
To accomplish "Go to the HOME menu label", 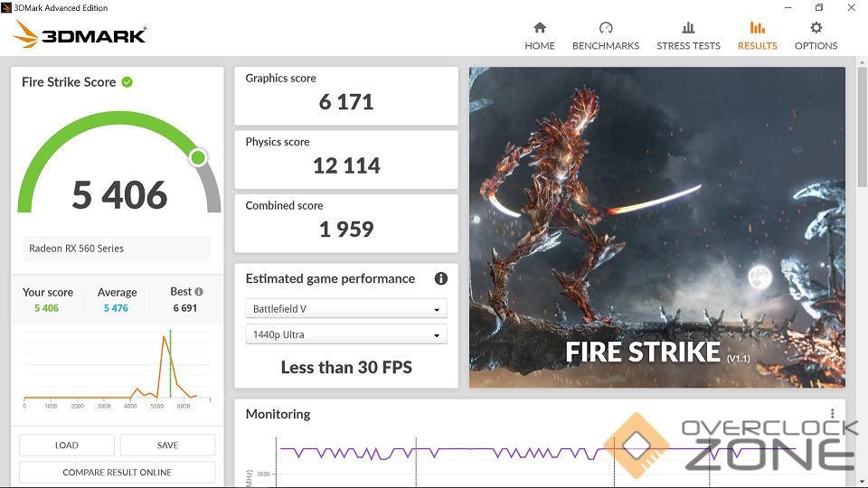I will click(x=540, y=46).
